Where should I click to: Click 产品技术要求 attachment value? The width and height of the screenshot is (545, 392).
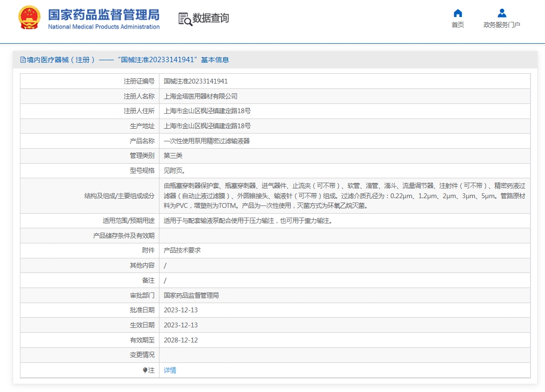(182, 250)
